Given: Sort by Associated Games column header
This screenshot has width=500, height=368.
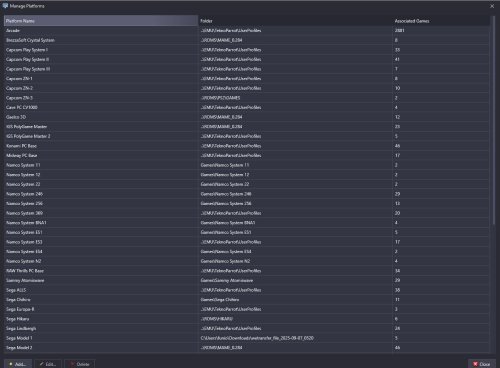Looking at the screenshot, I should click(441, 21).
